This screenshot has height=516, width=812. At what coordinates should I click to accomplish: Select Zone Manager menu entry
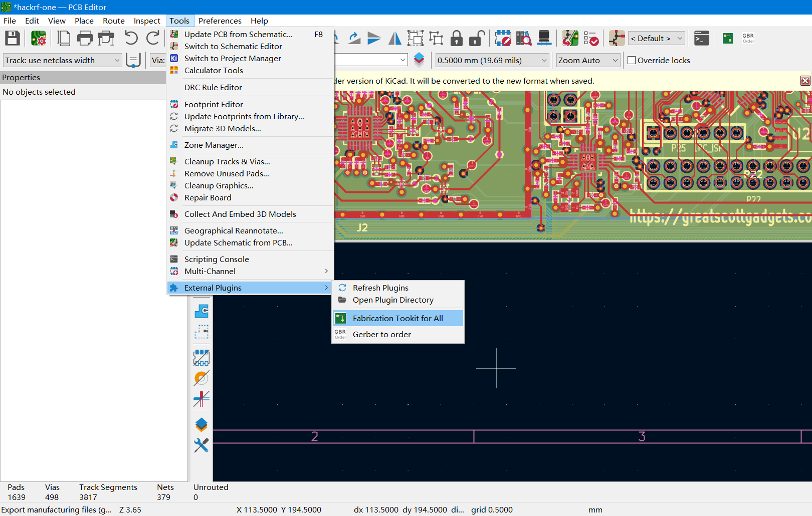click(251, 145)
